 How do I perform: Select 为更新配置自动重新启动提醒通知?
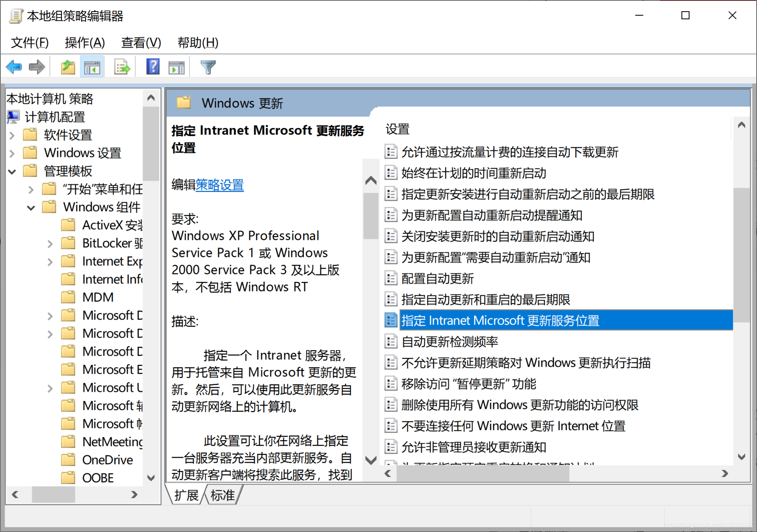(492, 215)
